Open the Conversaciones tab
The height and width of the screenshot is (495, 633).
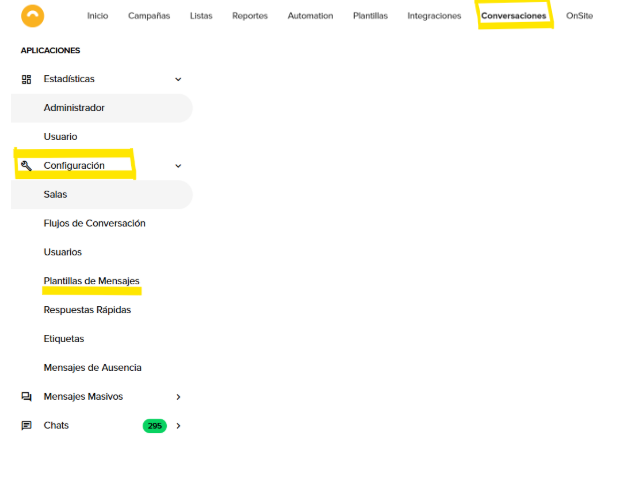click(513, 16)
